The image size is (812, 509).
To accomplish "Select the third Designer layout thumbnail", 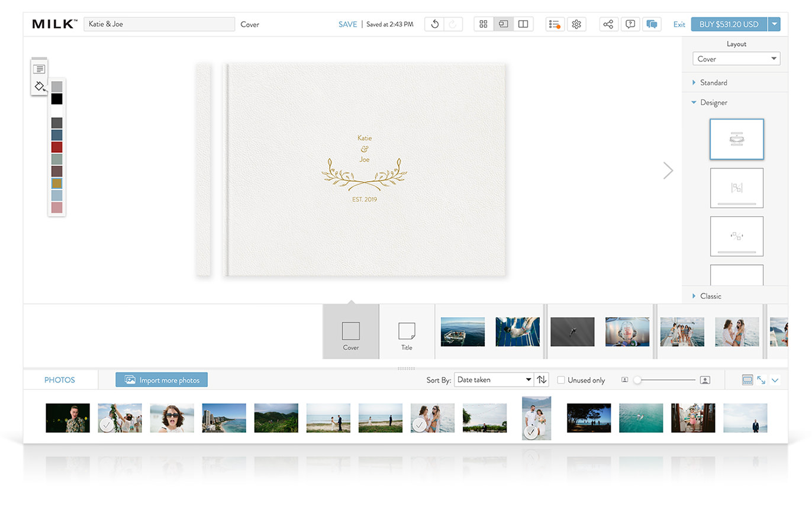I will (x=736, y=236).
